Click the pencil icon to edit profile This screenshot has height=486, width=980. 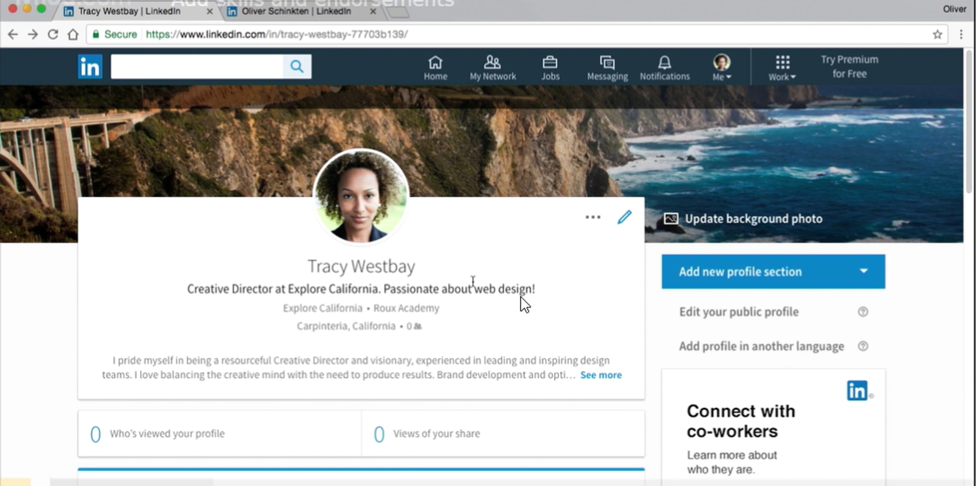click(x=624, y=217)
